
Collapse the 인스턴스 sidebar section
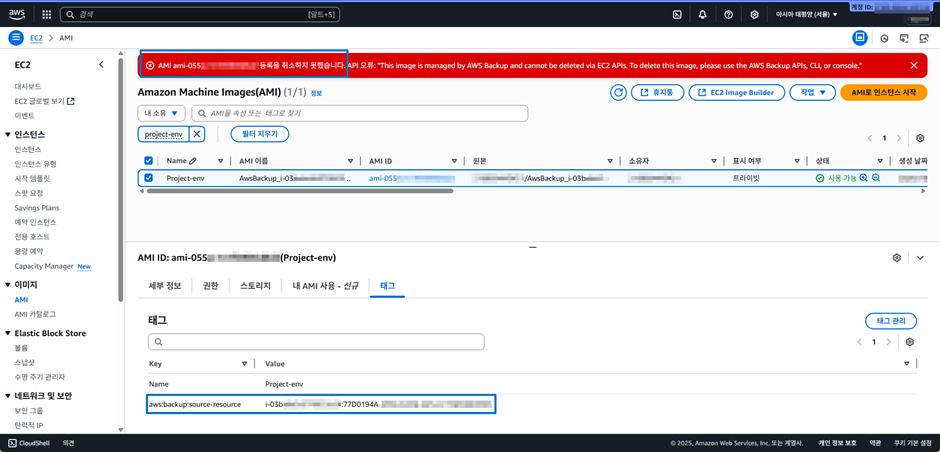(x=8, y=134)
